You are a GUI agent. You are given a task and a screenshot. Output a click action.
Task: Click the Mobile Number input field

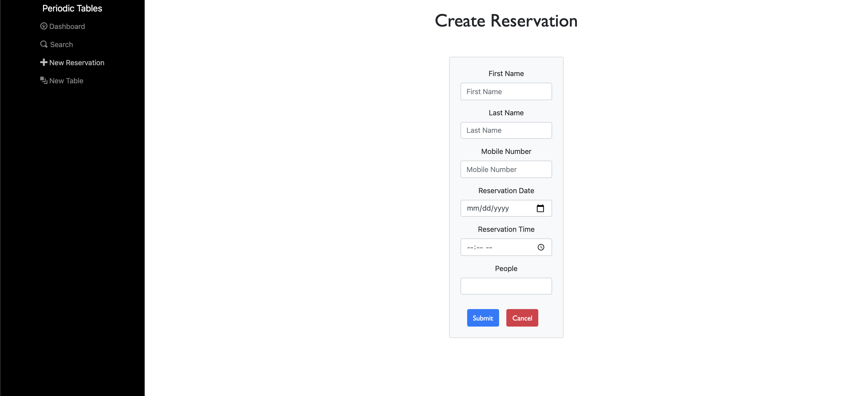point(506,169)
